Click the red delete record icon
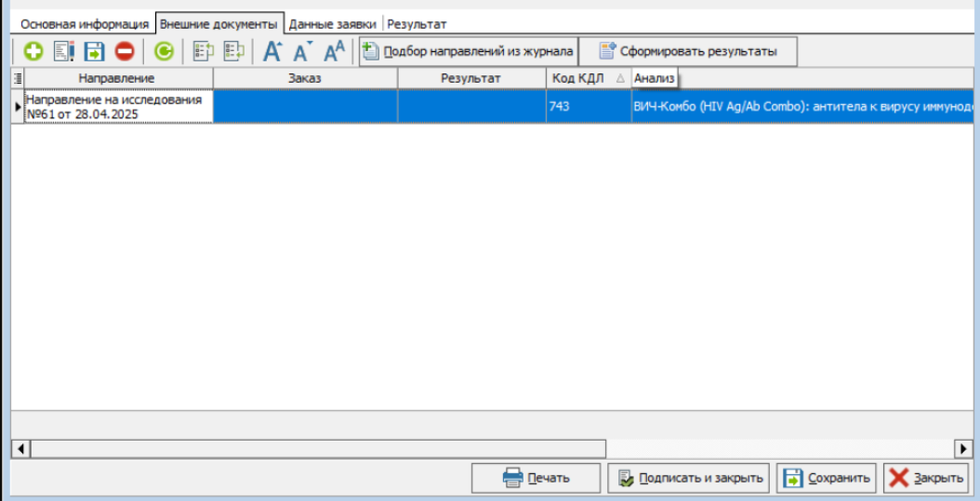The width and height of the screenshot is (980, 501). [x=125, y=52]
